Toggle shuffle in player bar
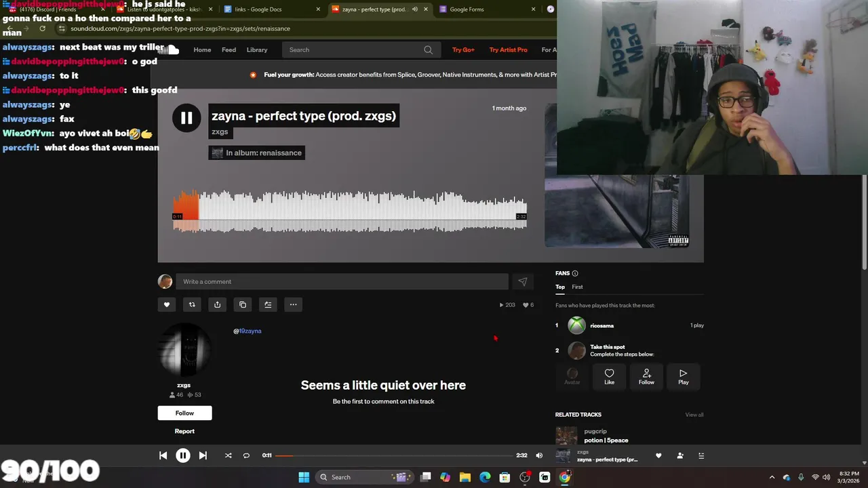Image resolution: width=868 pixels, height=488 pixels. 228,455
